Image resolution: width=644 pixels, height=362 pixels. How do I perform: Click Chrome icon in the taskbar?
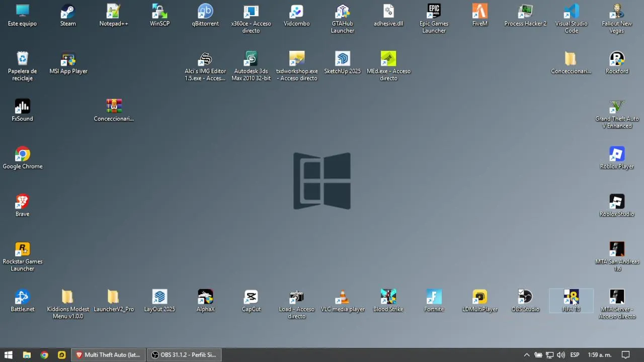point(44,355)
